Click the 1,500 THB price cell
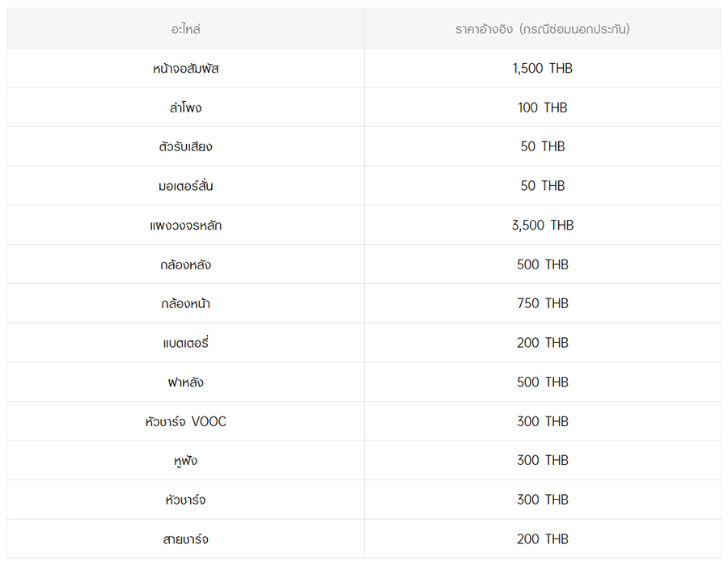 542,69
